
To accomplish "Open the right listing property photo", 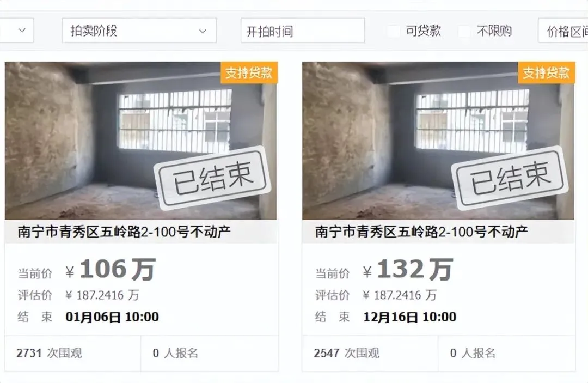I will 438,141.
